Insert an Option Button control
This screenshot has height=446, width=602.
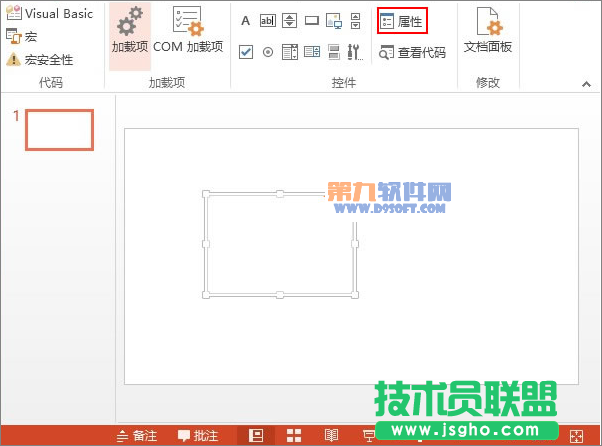pos(268,52)
